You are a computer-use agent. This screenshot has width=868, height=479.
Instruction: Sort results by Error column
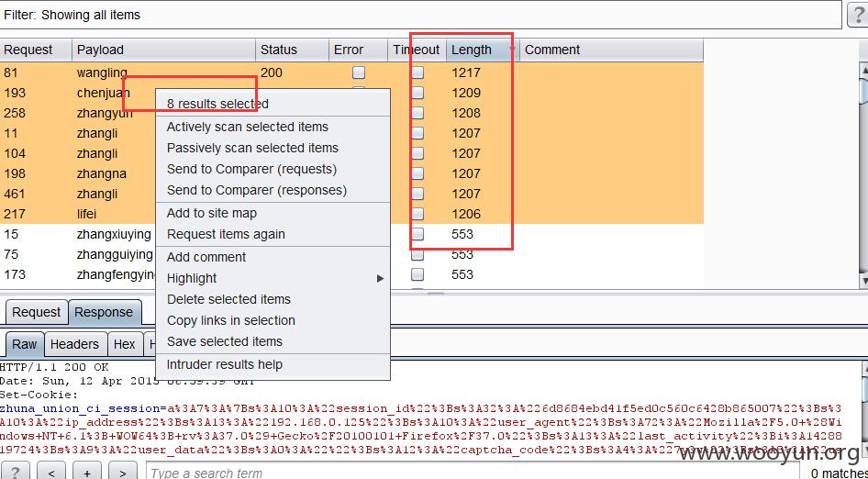358,50
